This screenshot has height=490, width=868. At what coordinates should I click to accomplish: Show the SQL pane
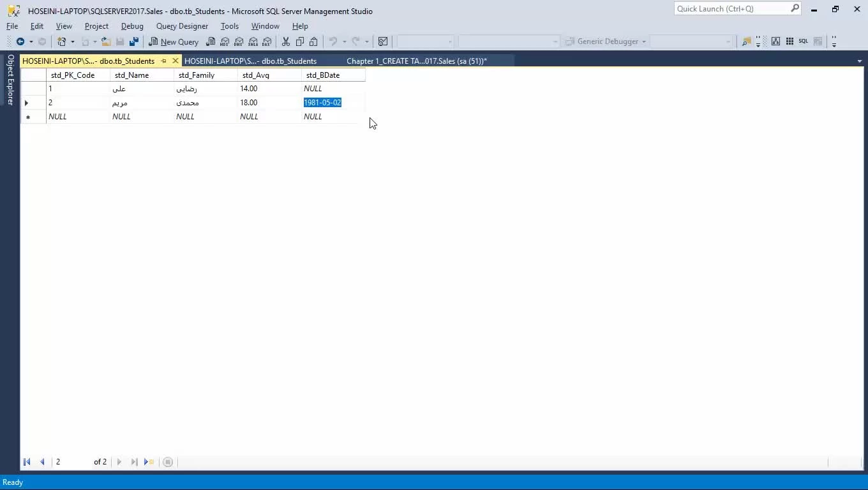point(804,41)
